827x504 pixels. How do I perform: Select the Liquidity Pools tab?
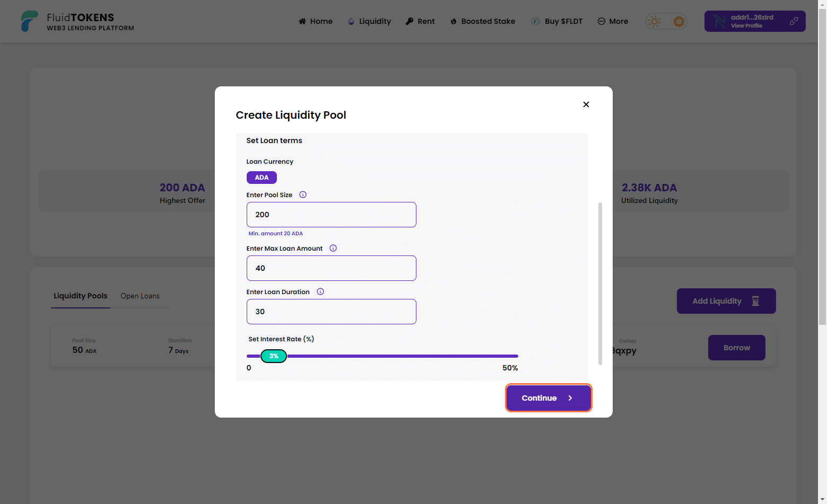point(80,296)
